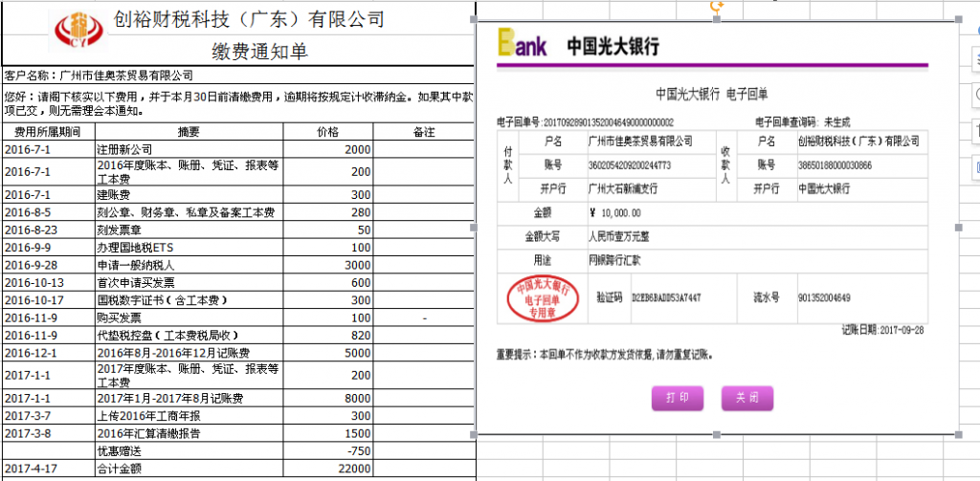This screenshot has height=481, width=980.
Task: Click the price 50 for 刻发票章
Action: pyautogui.click(x=328, y=230)
